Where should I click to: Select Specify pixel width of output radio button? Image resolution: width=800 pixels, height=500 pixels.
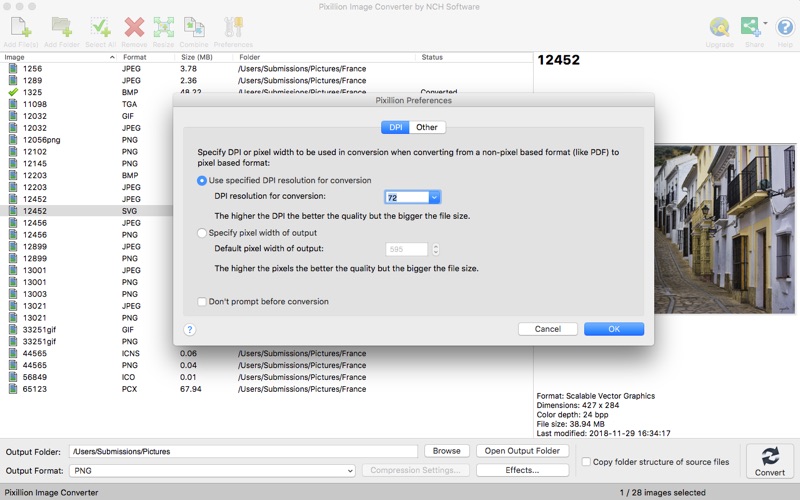pyautogui.click(x=202, y=233)
